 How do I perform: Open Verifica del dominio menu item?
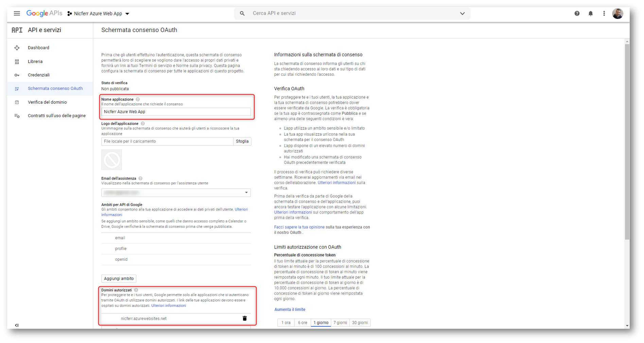[47, 102]
